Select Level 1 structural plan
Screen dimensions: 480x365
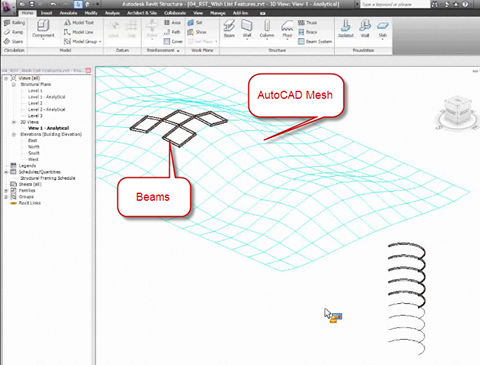pos(35,91)
